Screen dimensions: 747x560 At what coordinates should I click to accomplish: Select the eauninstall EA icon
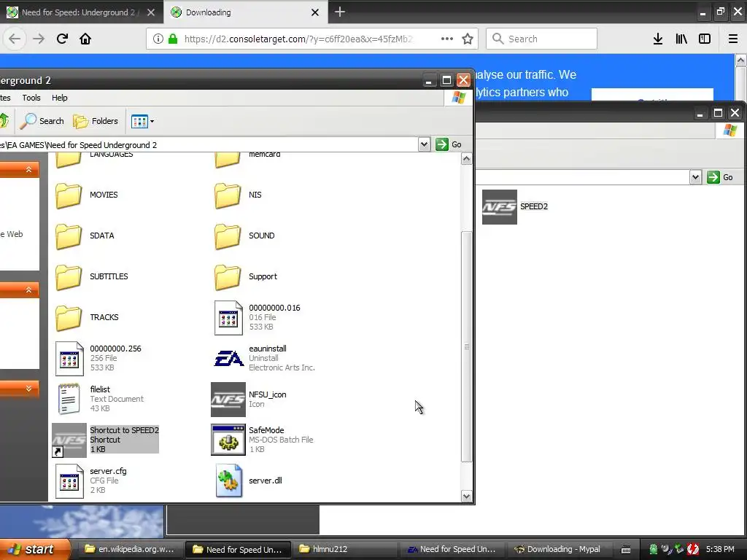[228, 359]
